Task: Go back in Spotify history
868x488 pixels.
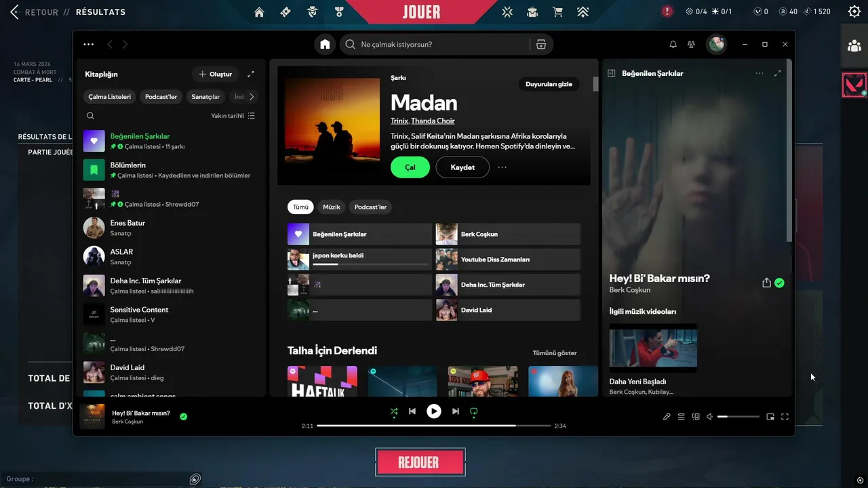Action: pyautogui.click(x=110, y=44)
